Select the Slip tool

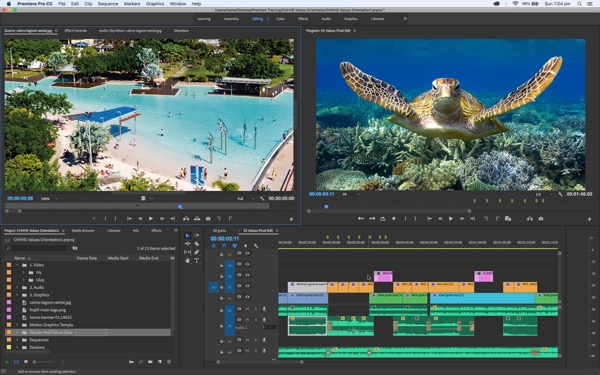[x=188, y=252]
